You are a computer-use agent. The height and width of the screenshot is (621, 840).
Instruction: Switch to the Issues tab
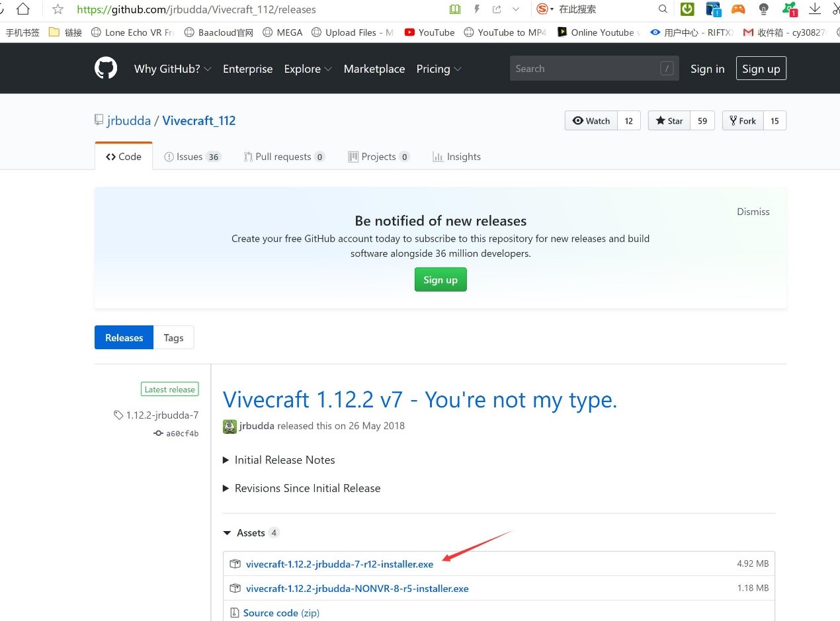pos(192,157)
